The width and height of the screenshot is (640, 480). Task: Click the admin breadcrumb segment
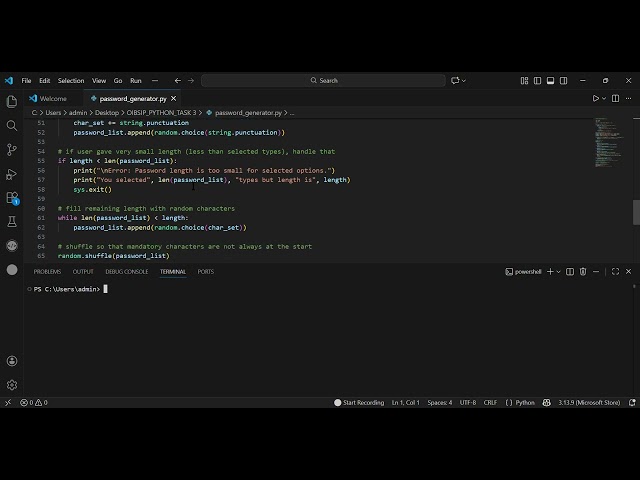coord(78,113)
